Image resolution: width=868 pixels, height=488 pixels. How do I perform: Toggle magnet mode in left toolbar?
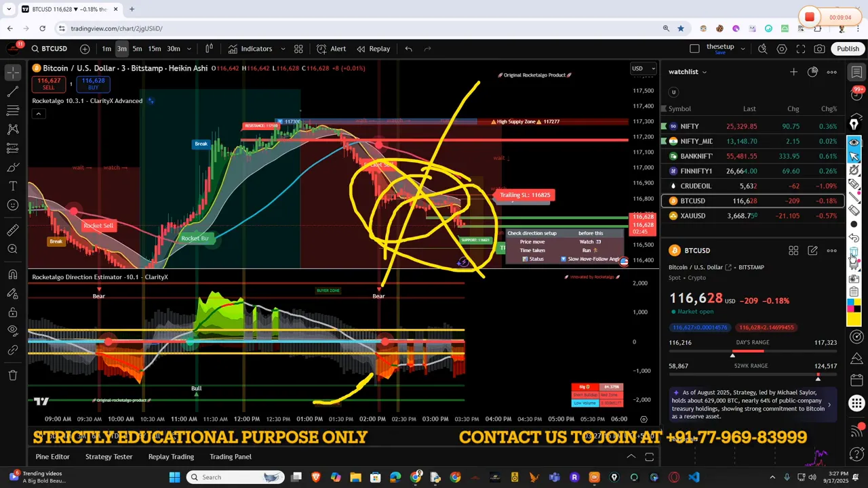point(12,274)
